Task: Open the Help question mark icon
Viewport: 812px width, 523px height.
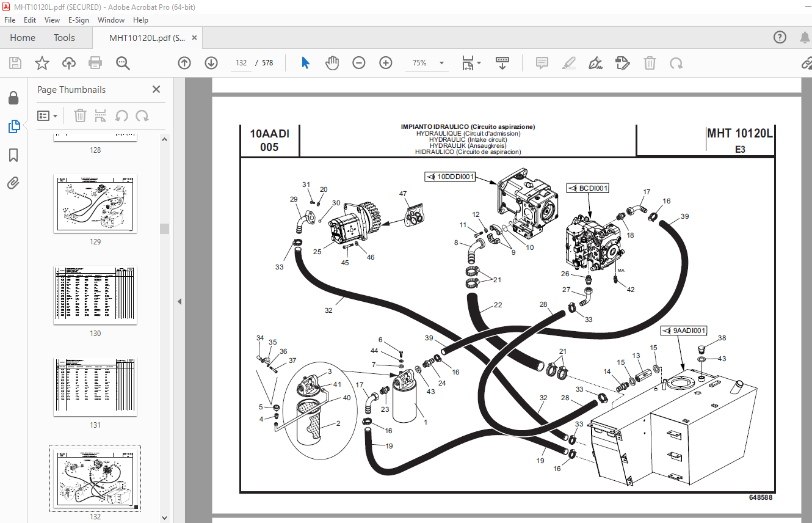Action: [x=780, y=38]
